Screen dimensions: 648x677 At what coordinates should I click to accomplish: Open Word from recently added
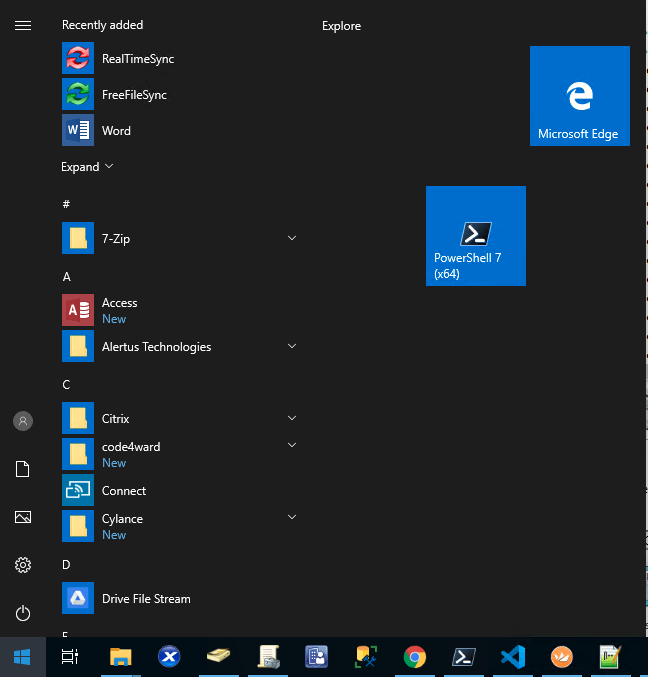coord(179,130)
